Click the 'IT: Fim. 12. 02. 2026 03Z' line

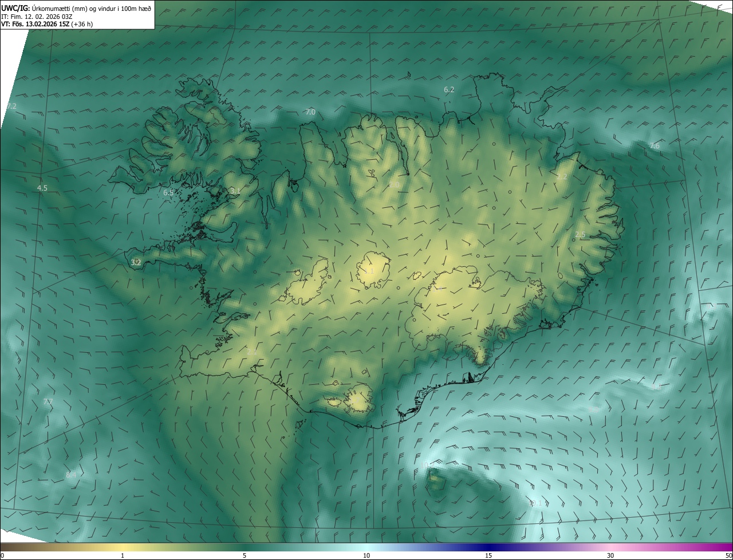(37, 17)
